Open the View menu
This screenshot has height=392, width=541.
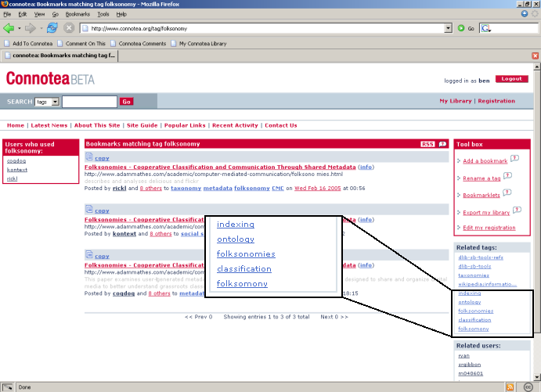39,14
